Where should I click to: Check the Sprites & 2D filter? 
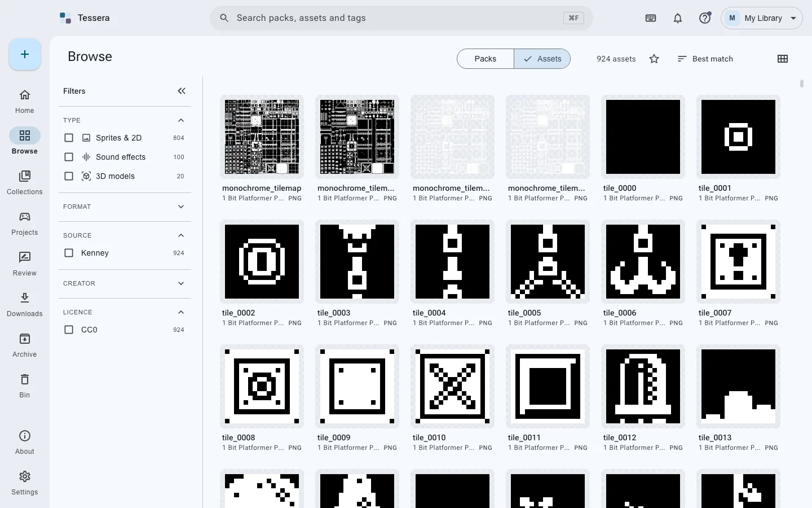69,138
